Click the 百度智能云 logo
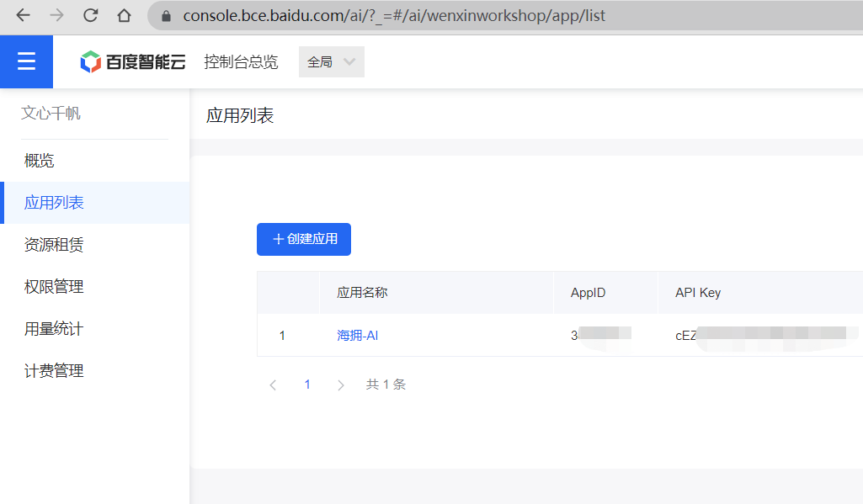 point(133,61)
